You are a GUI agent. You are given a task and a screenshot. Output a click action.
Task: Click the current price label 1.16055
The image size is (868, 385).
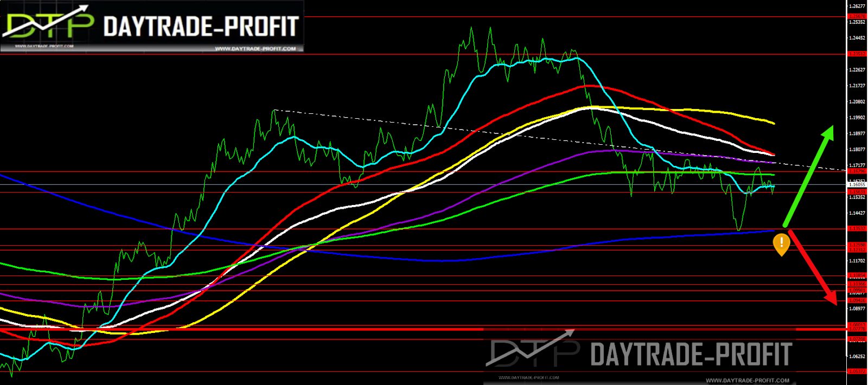click(857, 184)
